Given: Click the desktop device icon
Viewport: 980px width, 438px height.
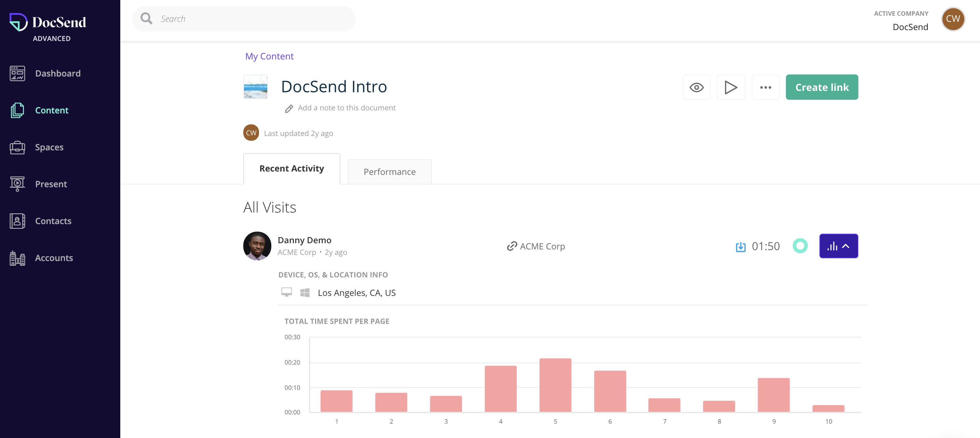Looking at the screenshot, I should pyautogui.click(x=286, y=292).
